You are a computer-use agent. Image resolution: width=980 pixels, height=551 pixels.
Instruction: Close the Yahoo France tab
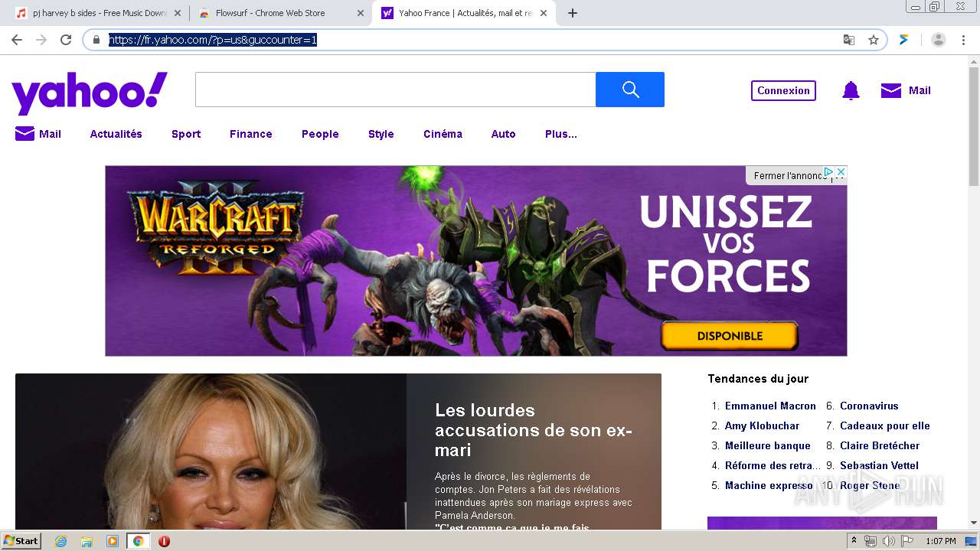[543, 13]
